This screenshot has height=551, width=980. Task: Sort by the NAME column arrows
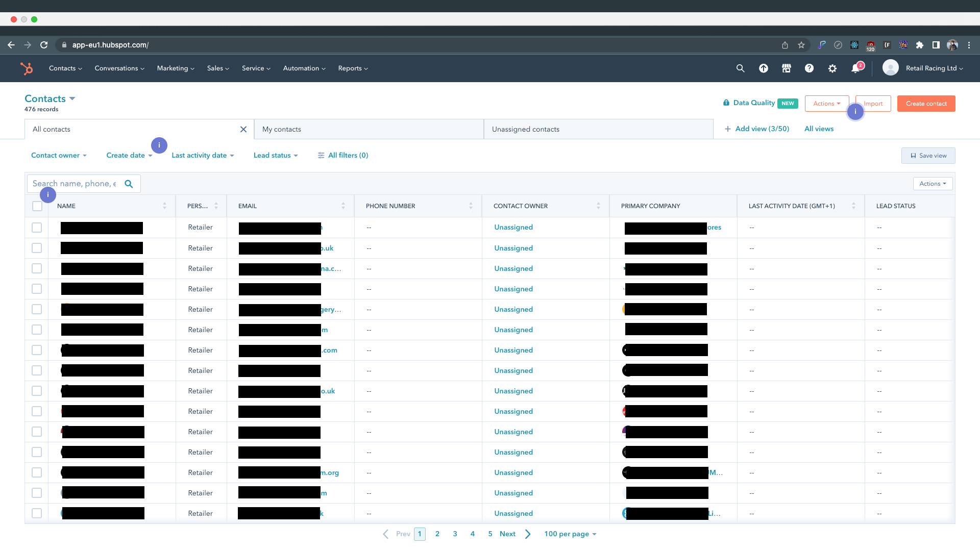(x=164, y=206)
